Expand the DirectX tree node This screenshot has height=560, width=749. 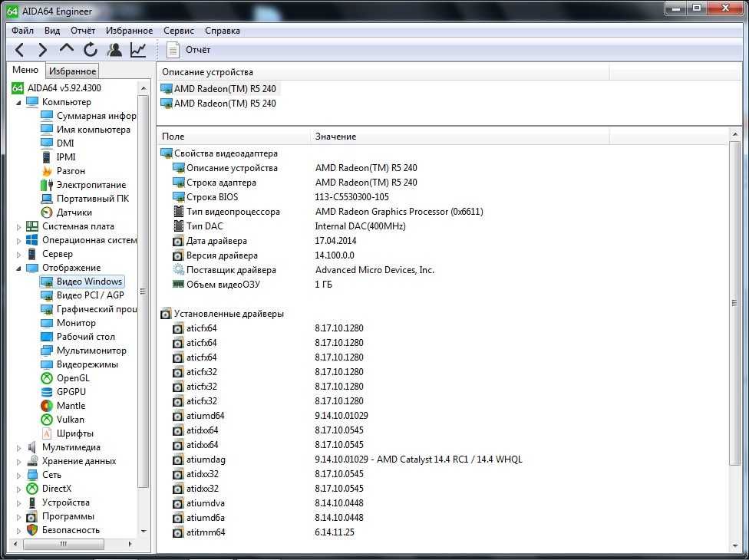point(18,489)
